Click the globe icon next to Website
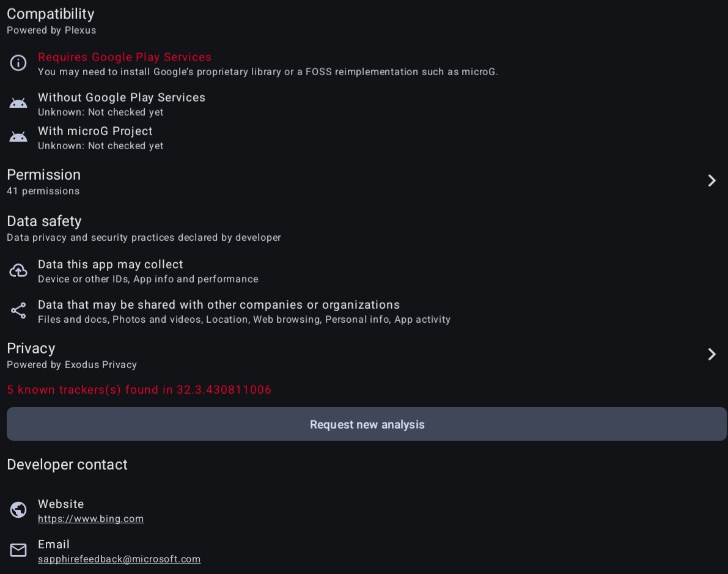 18,510
